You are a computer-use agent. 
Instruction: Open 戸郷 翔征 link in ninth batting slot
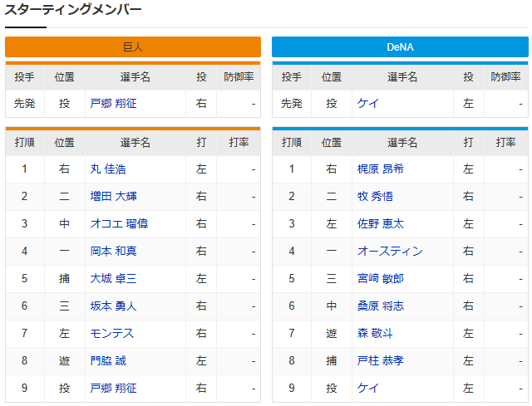113,388
